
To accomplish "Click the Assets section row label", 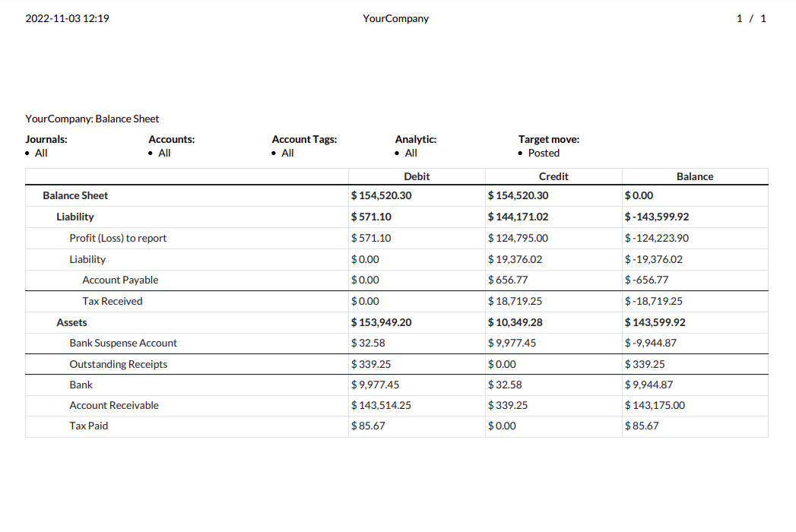I will (x=71, y=322).
